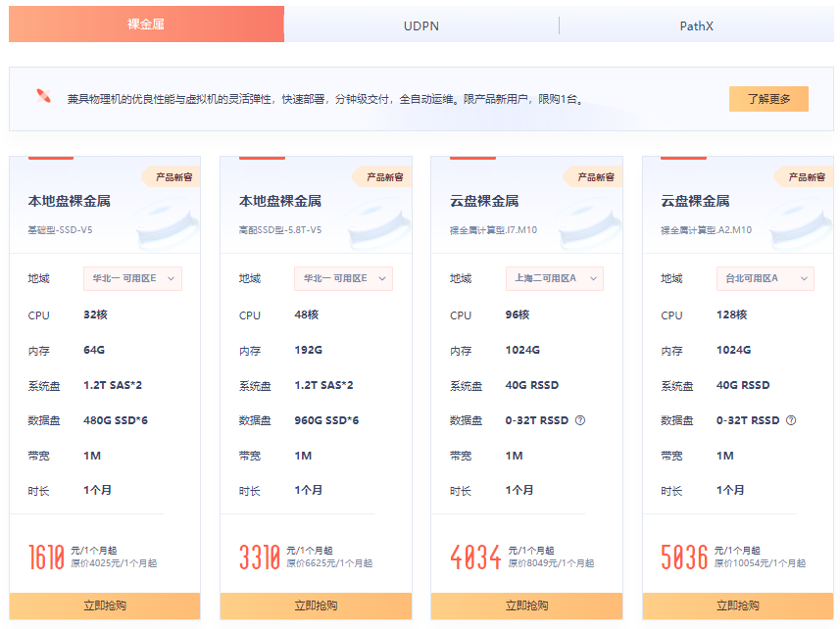Open region dropdown on 基础型-SSD-V5 card
The width and height of the screenshot is (840, 629).
tap(132, 278)
